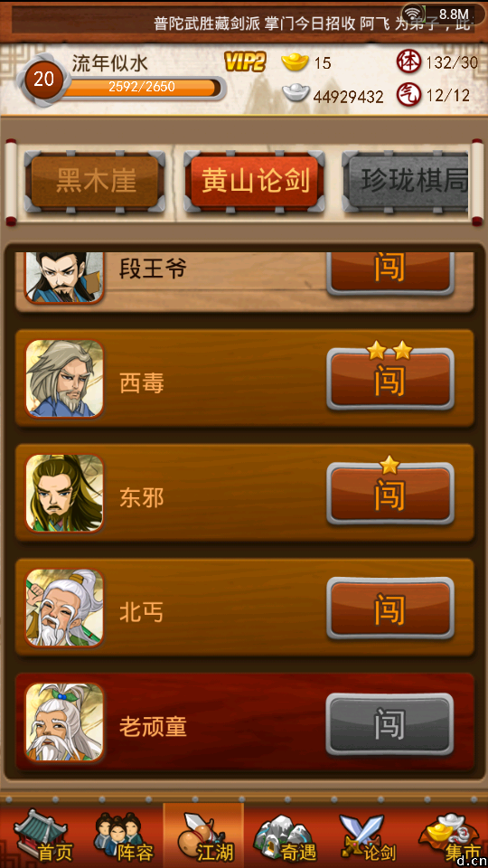
Task: Select the 江湖 gourd icon
Action: click(x=203, y=836)
